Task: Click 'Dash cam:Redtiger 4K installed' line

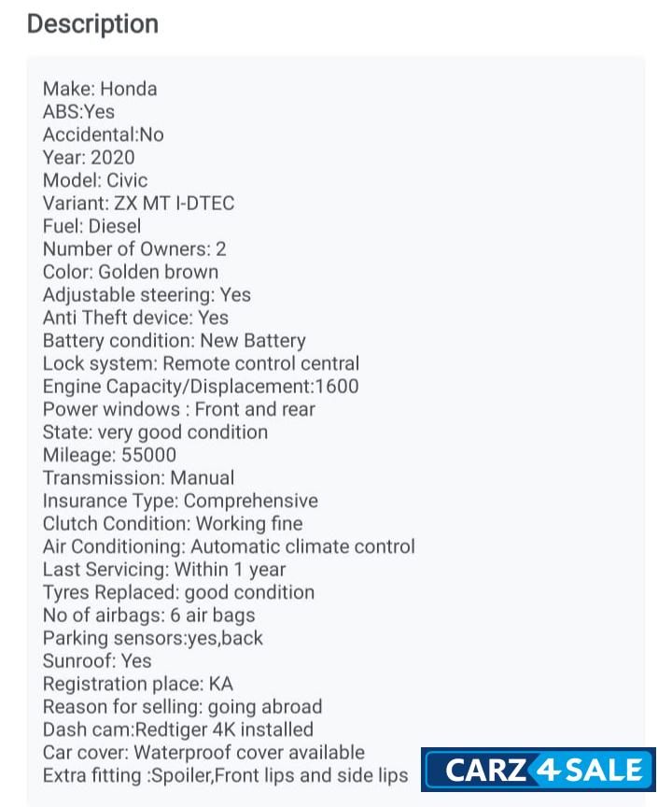Action: 178,729
